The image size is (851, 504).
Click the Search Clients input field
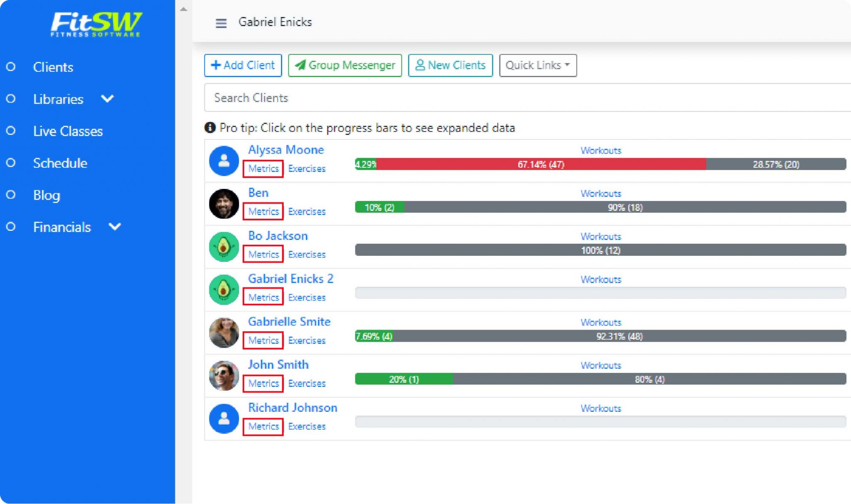(374, 98)
